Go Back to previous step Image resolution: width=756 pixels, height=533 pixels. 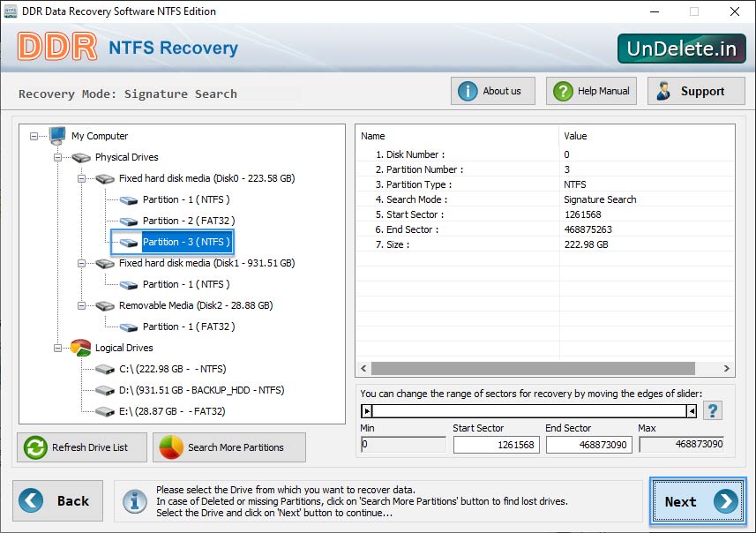point(58,500)
